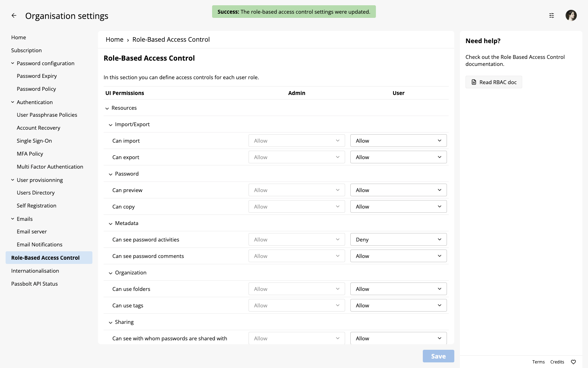Open User dropdown for Can import
Screen dimensions: 588x368
click(398, 141)
